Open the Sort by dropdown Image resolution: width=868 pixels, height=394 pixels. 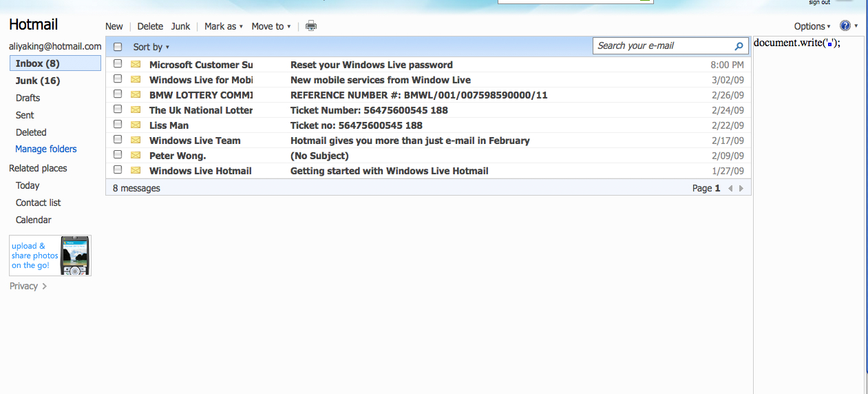[x=151, y=47]
